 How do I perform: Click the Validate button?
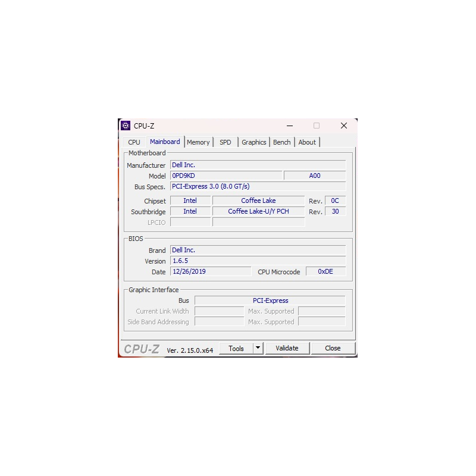pyautogui.click(x=287, y=348)
